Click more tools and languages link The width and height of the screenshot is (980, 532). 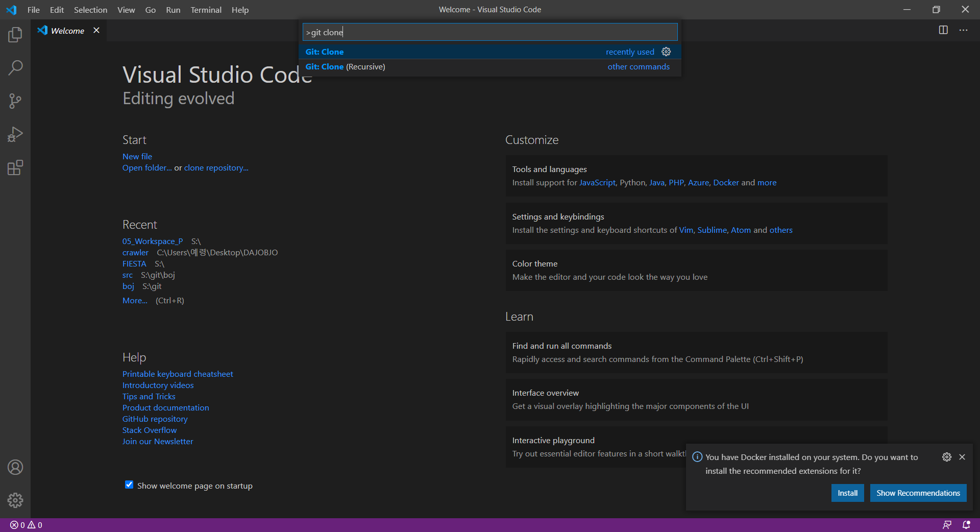pos(767,182)
